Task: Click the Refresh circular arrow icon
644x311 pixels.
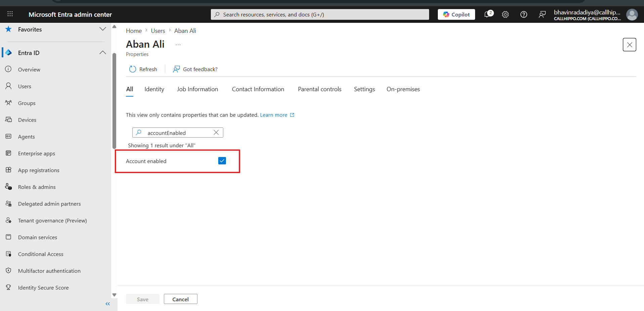Action: (x=133, y=69)
